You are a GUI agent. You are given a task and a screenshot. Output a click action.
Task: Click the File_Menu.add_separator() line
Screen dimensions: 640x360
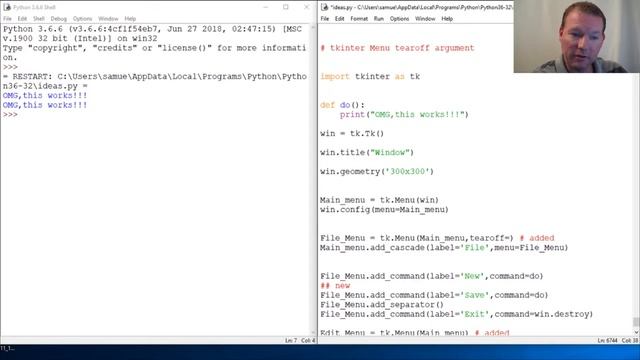[x=382, y=305]
